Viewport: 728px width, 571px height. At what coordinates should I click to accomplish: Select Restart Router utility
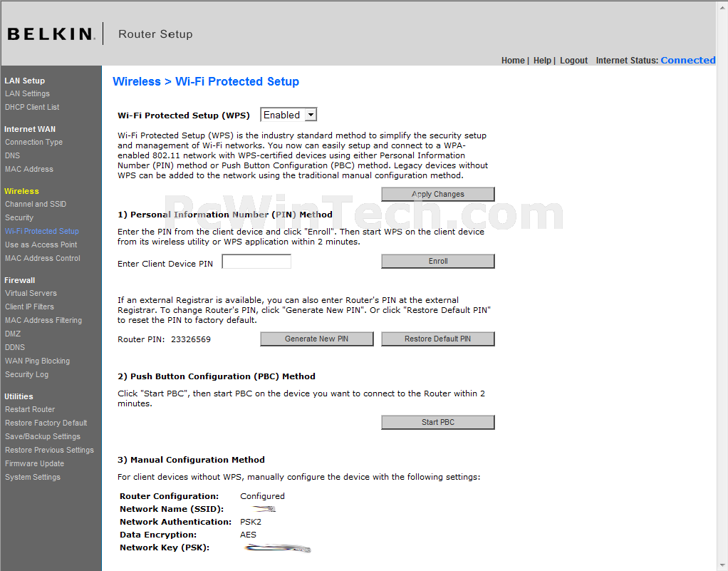30,409
